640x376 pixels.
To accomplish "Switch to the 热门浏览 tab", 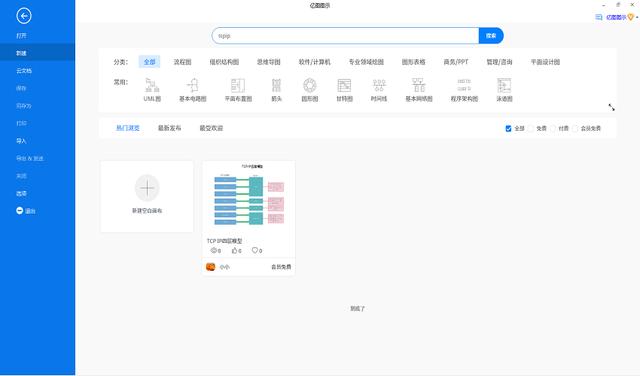I will tap(128, 128).
